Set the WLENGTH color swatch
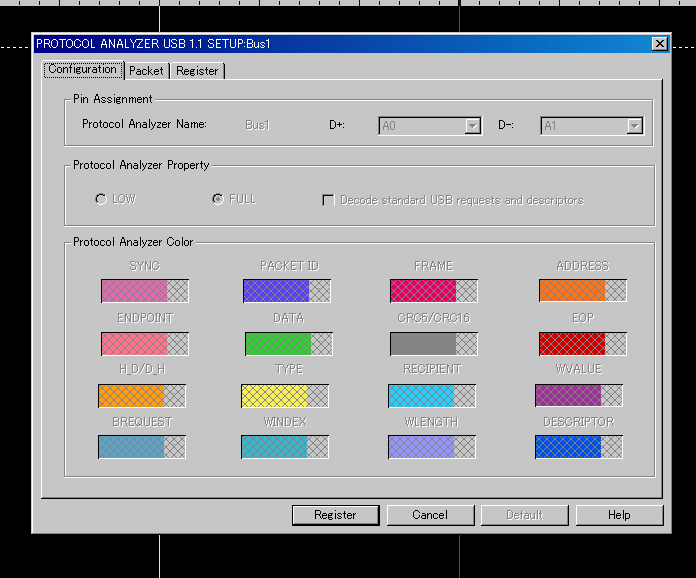 [x=432, y=447]
